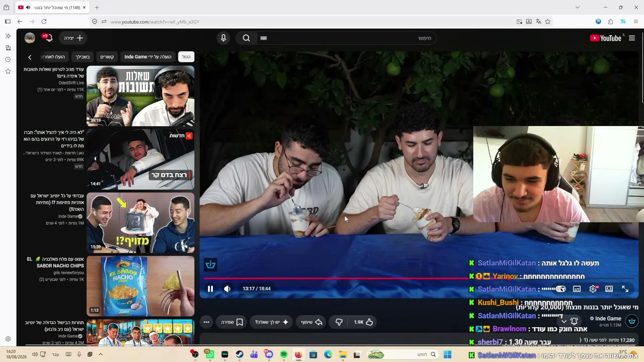Start voice search with the microphone

point(223,38)
